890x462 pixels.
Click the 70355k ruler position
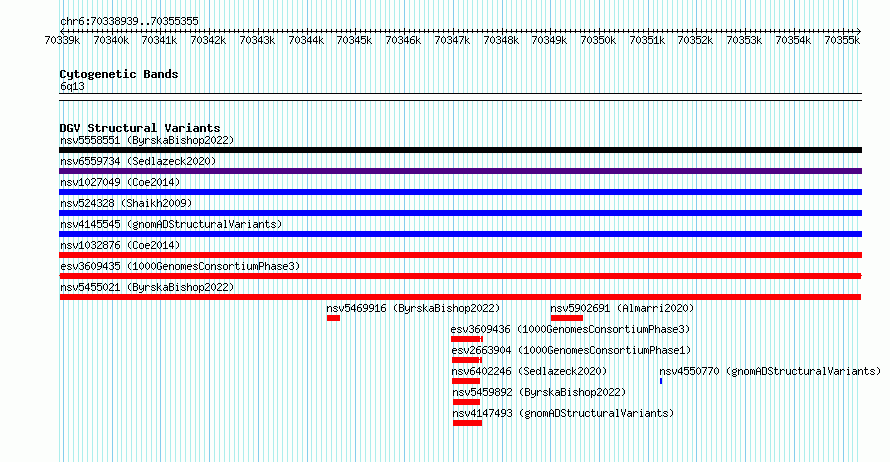pyautogui.click(x=842, y=40)
